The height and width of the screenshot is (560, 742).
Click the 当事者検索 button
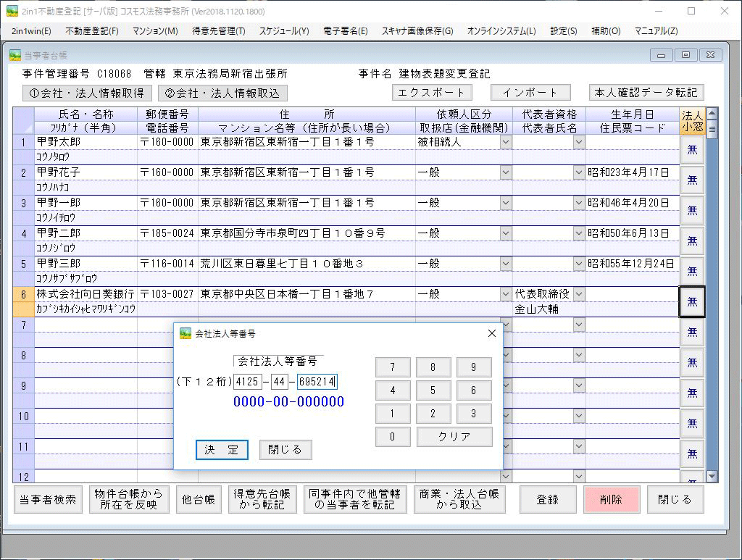(x=48, y=500)
